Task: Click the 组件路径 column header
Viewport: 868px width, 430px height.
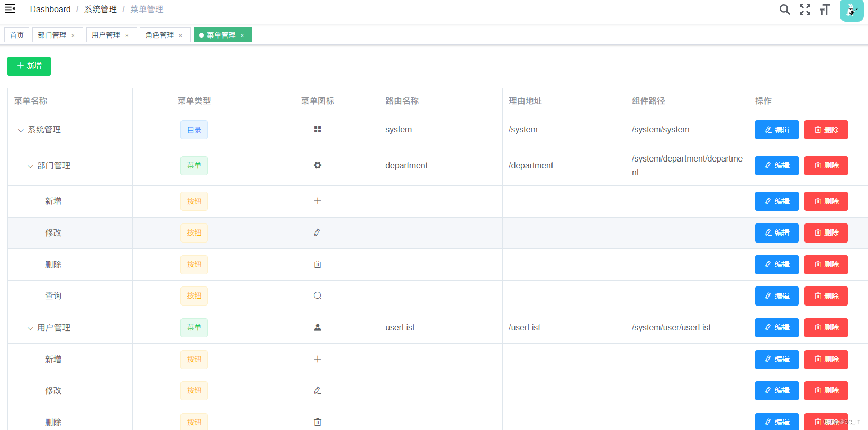Action: pos(687,101)
